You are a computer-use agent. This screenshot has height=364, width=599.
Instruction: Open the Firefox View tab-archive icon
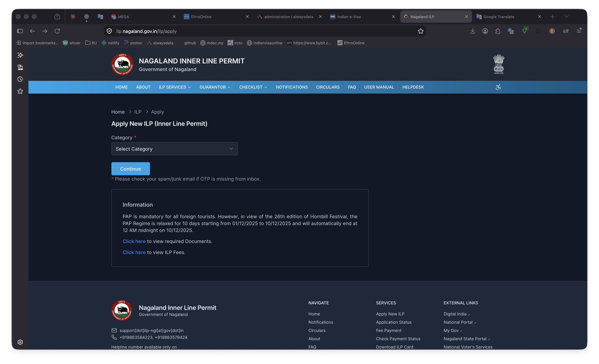point(57,17)
